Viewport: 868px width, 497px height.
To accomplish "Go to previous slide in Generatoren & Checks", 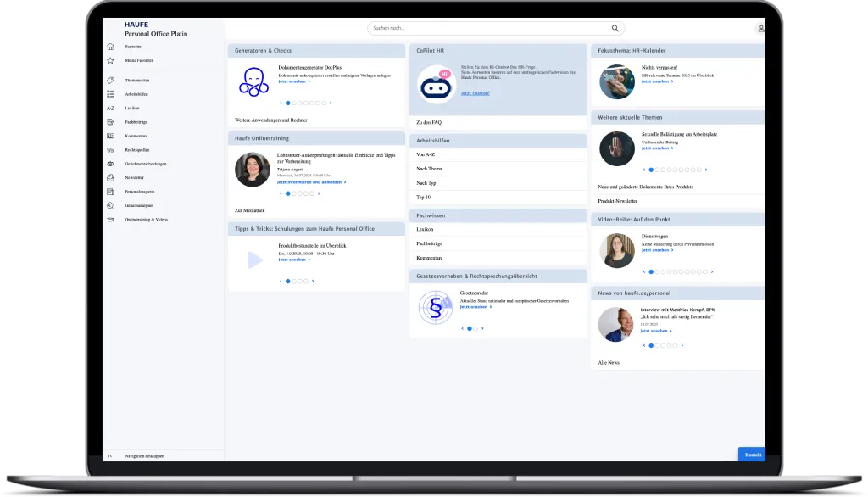I will 281,103.
